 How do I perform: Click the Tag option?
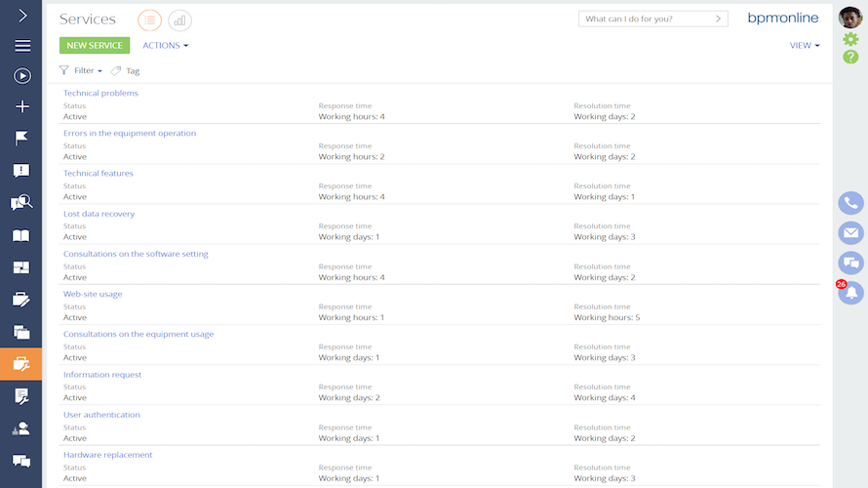coord(126,70)
